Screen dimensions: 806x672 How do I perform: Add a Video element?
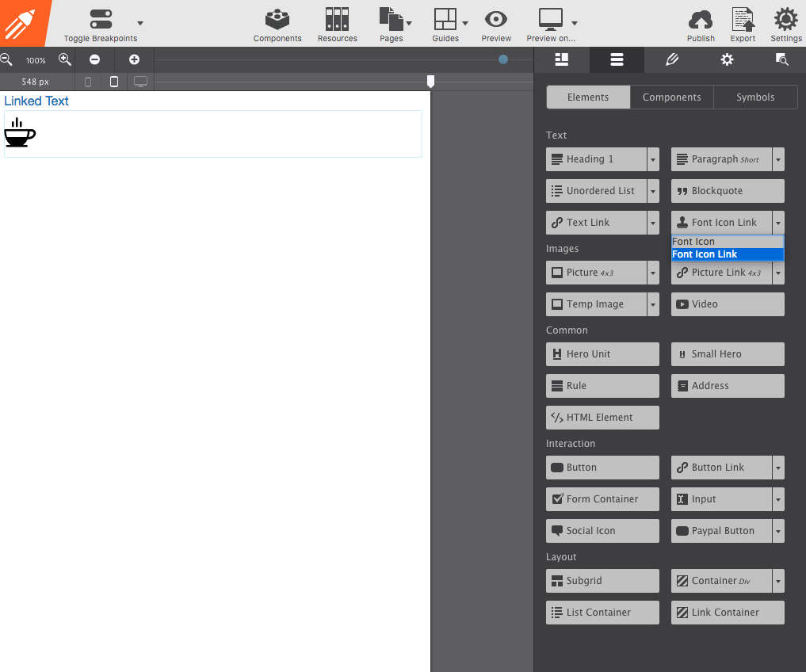[x=728, y=304]
